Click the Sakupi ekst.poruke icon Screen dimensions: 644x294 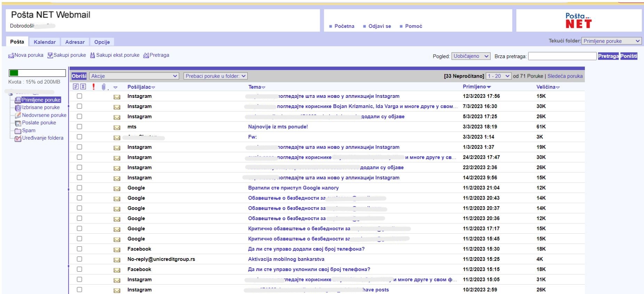(93, 55)
